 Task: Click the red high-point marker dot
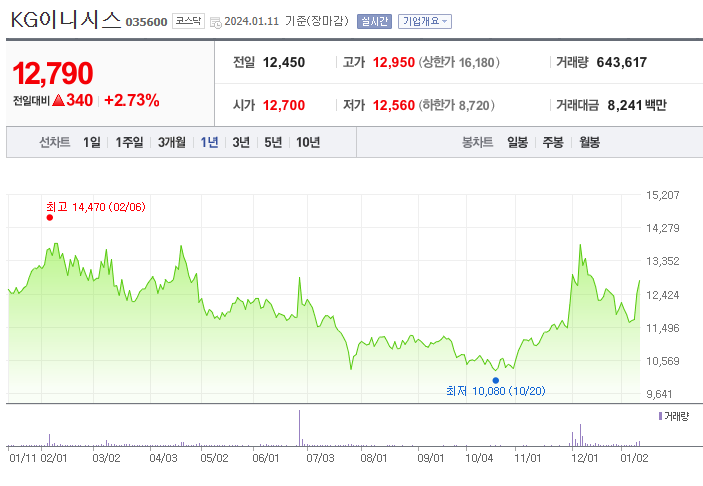[50, 217]
